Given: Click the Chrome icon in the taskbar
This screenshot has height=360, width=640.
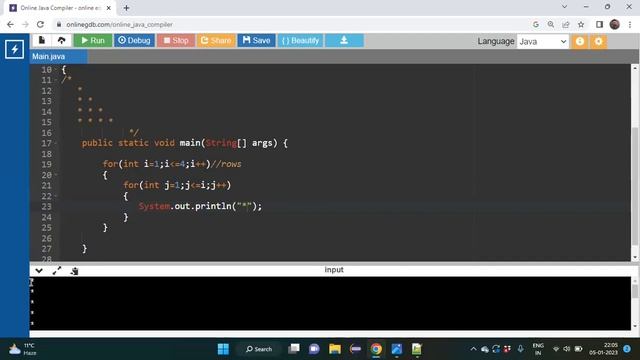Looking at the screenshot, I should (x=376, y=349).
